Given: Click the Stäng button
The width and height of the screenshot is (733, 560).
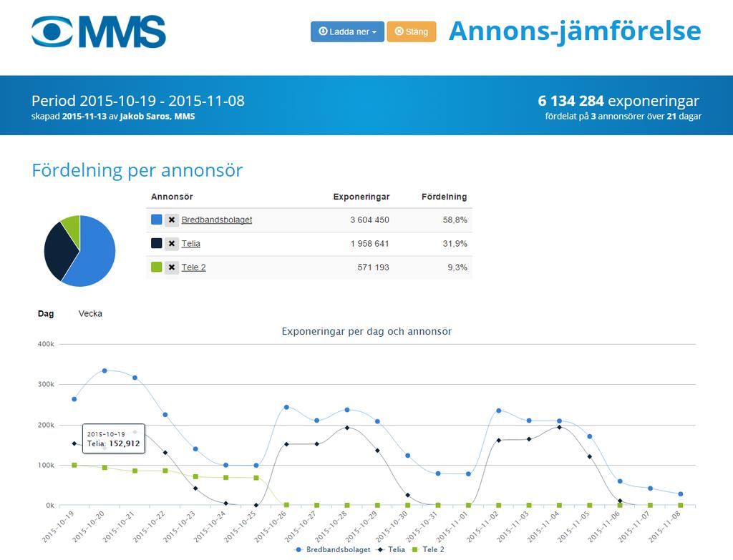Looking at the screenshot, I should pos(412,31).
